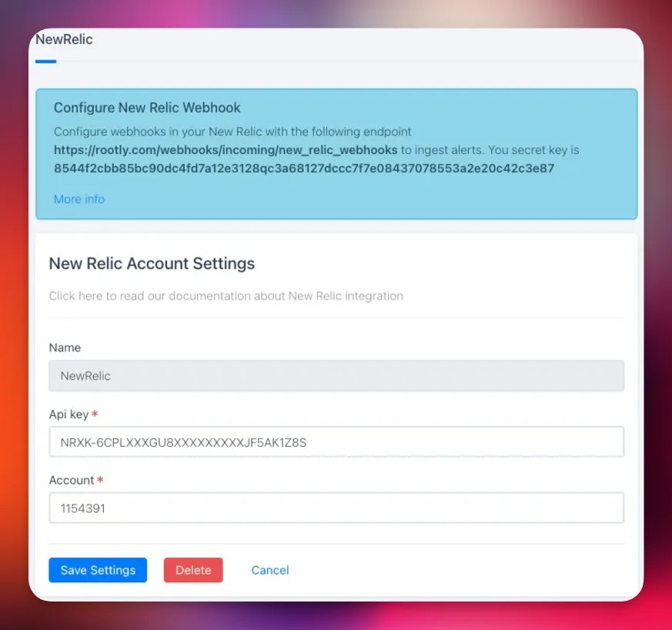Delete the New Relic integration
The image size is (672, 630).
[x=193, y=570]
